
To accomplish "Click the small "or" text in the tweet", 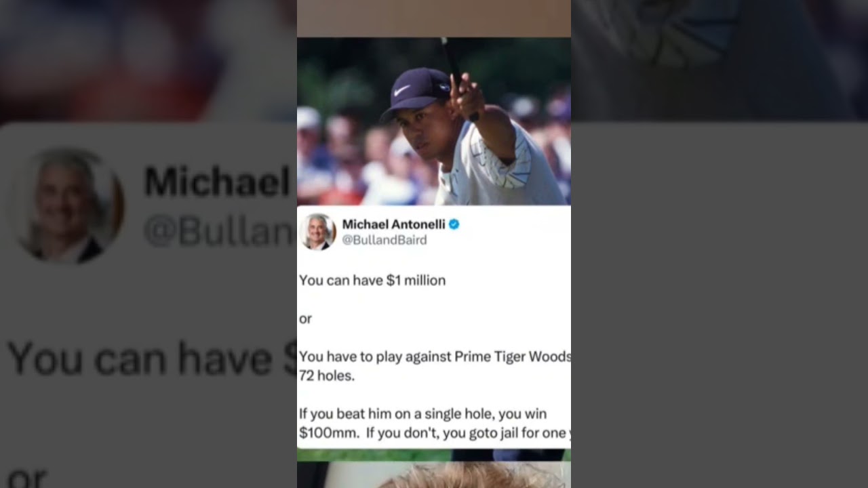I will click(305, 319).
